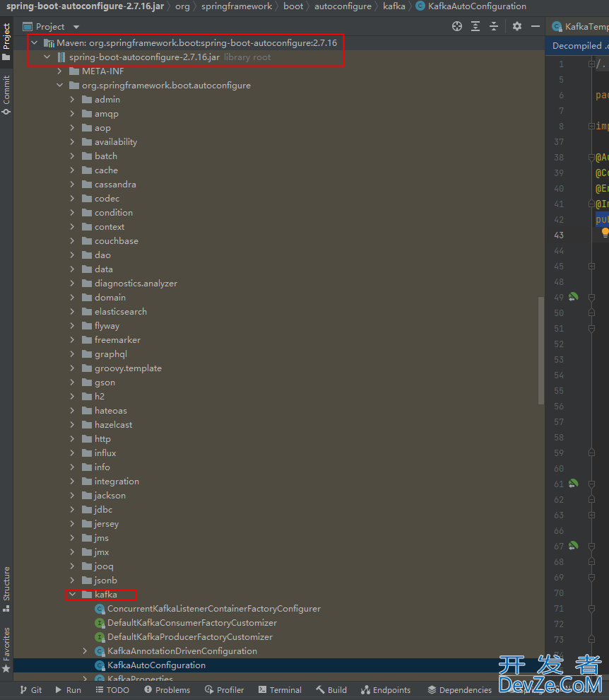Hide the Project tool window
The image size is (609, 700).
pyautogui.click(x=536, y=26)
